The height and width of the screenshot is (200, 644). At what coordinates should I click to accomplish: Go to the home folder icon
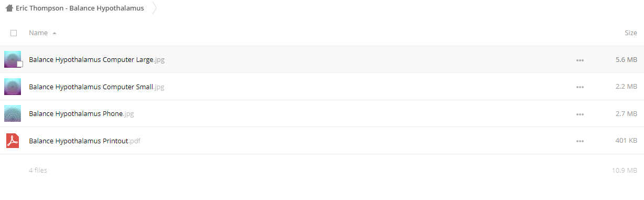coord(9,8)
